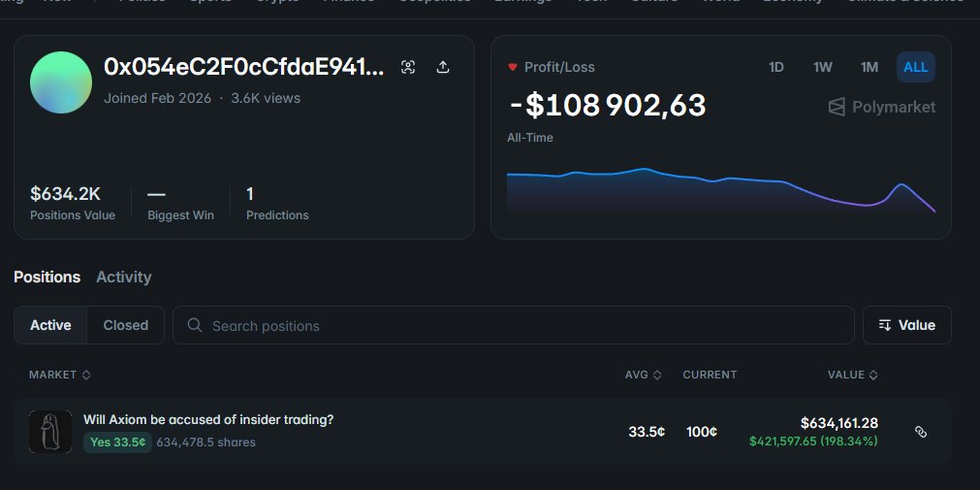Click the 33.5¢ average price cell
The height and width of the screenshot is (490, 980).
coord(647,431)
